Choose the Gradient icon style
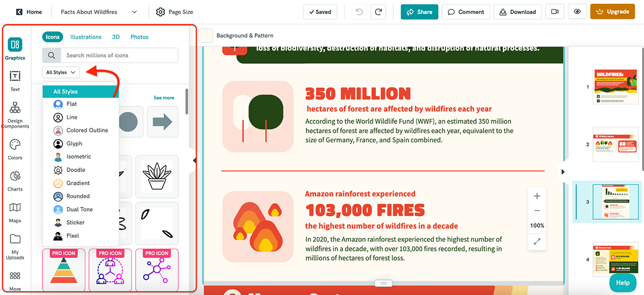This screenshot has width=644, height=295. tap(80, 183)
